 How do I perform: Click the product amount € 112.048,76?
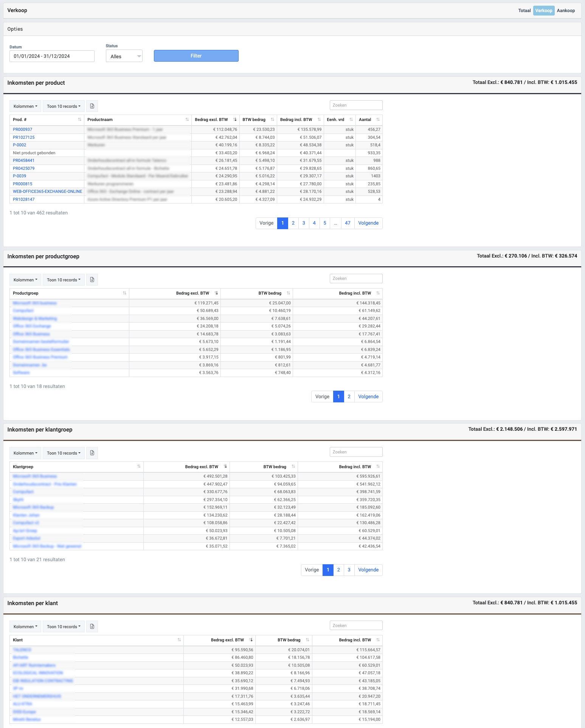coord(225,129)
